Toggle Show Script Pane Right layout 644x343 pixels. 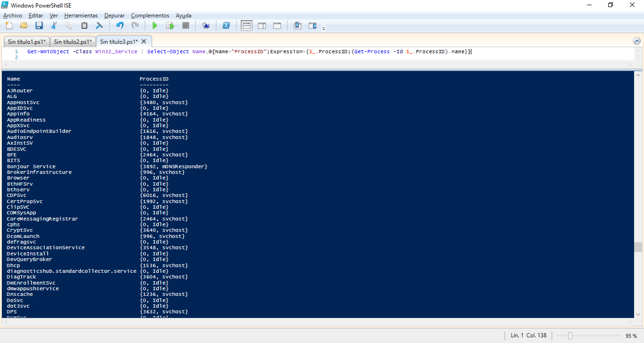pyautogui.click(x=262, y=25)
